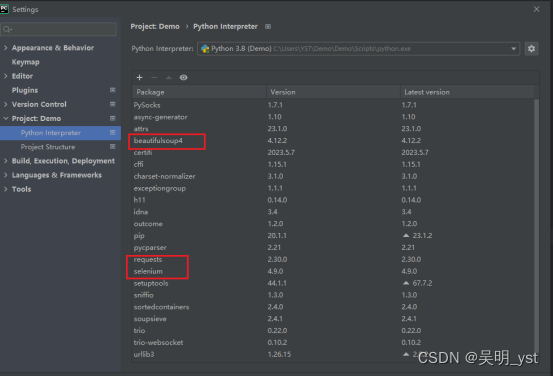Image resolution: width=554 pixels, height=376 pixels.
Task: Collapse the Project: Demo section
Action: [5, 118]
